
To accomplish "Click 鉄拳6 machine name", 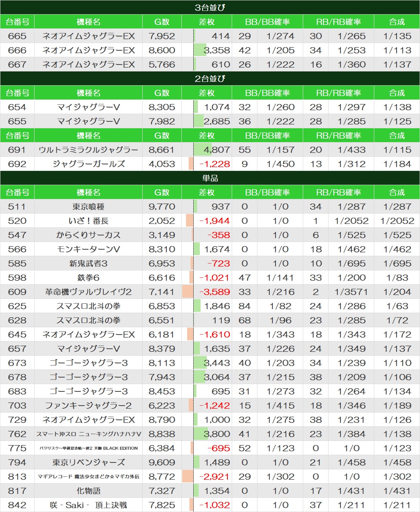I will (88, 278).
